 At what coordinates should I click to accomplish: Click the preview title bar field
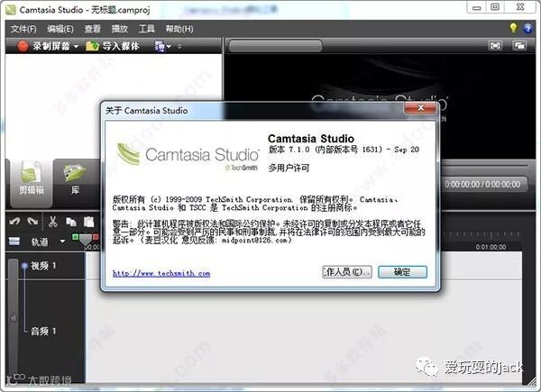(x=275, y=46)
